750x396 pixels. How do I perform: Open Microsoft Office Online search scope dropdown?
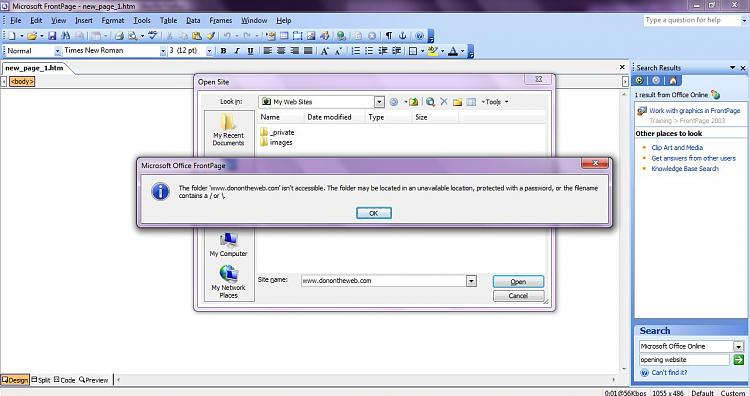pos(739,346)
